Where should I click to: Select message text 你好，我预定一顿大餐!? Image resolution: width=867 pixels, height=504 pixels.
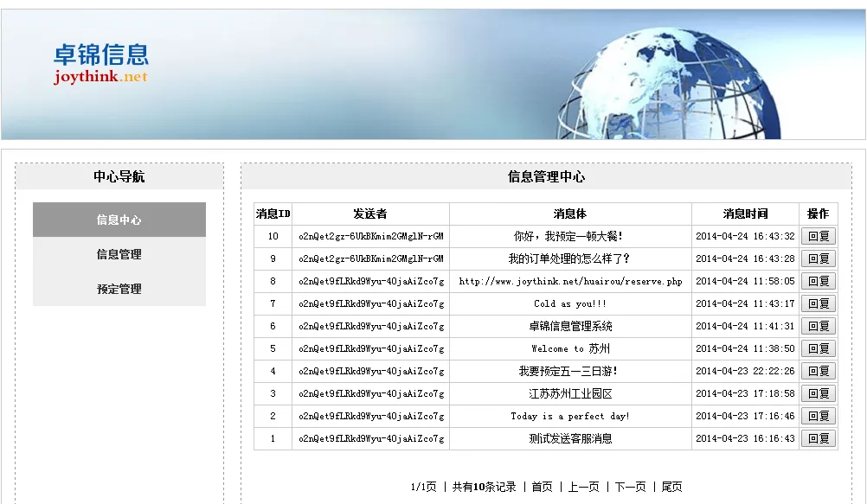(x=569, y=237)
